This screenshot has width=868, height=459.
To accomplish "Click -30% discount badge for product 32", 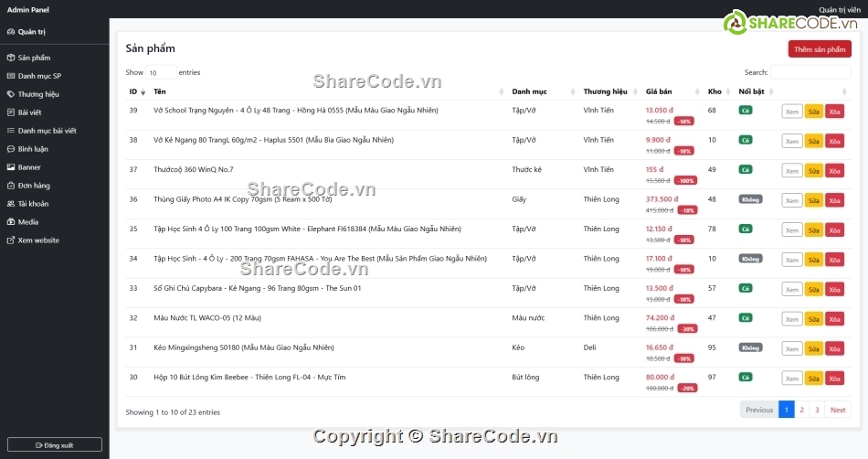I will [687, 329].
